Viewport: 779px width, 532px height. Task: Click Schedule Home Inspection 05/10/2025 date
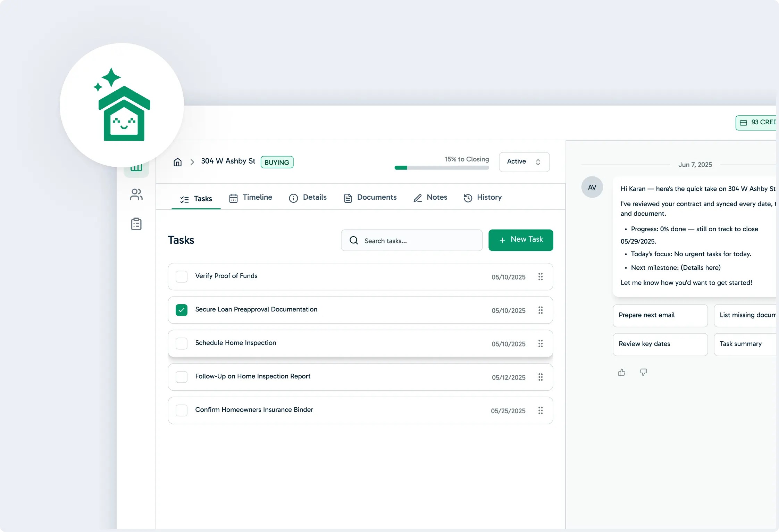[x=509, y=344]
